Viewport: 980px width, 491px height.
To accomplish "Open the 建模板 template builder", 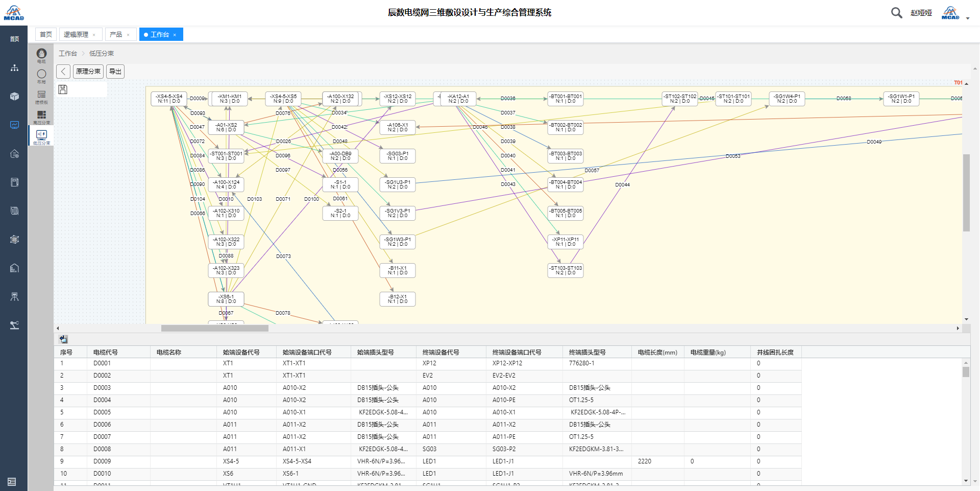I will coord(41,96).
